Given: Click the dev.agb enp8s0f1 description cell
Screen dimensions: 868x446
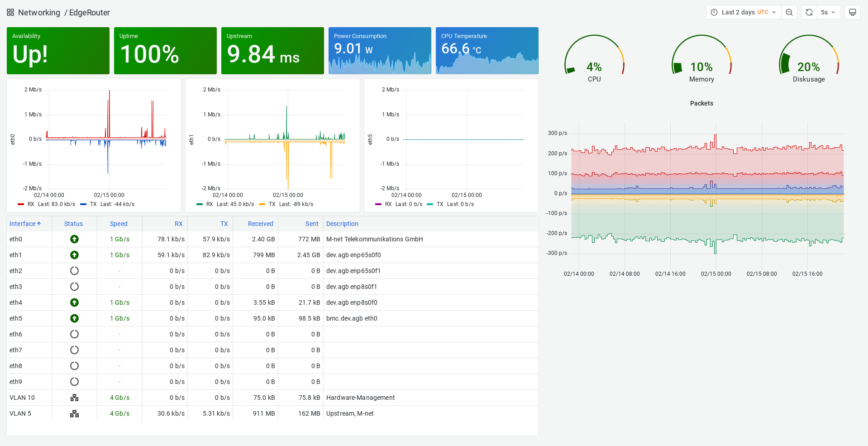Looking at the screenshot, I should click(x=352, y=287).
